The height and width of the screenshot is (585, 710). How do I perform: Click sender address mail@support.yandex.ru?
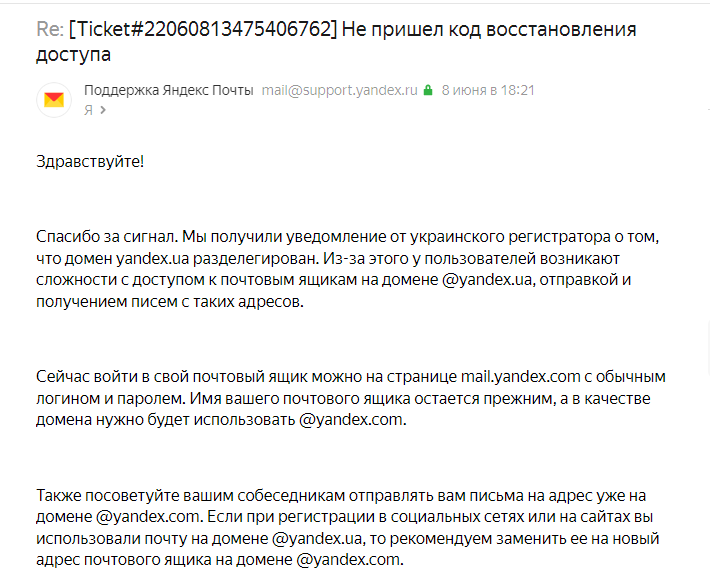pos(340,90)
